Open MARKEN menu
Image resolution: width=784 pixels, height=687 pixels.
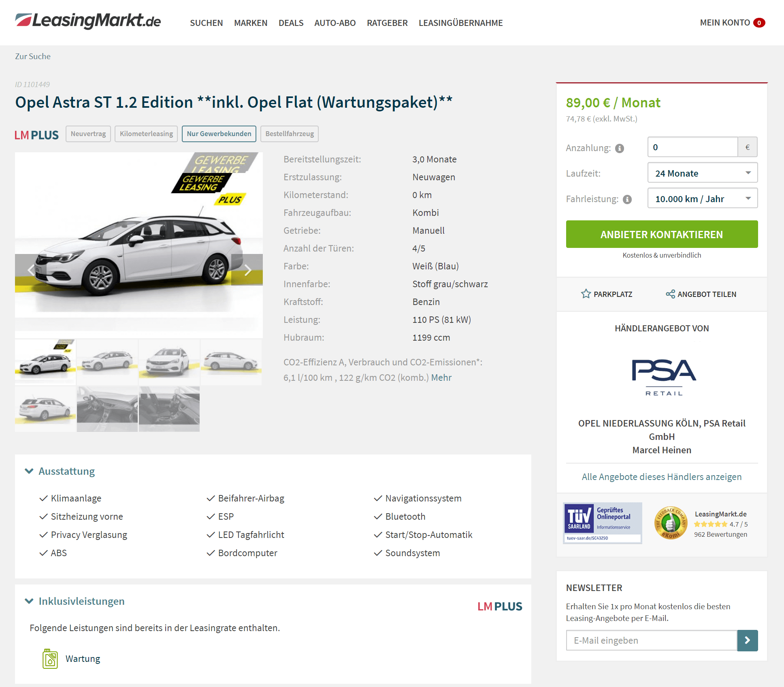[251, 23]
